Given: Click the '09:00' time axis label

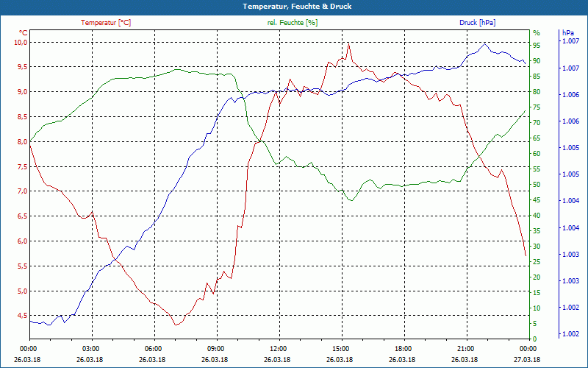Looking at the screenshot, I should click(x=217, y=348).
